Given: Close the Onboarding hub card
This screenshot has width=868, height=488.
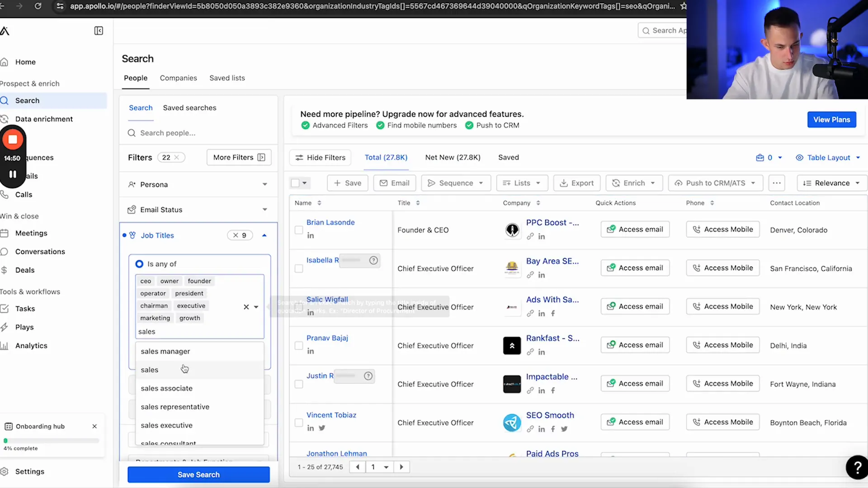Looking at the screenshot, I should click(x=94, y=427).
